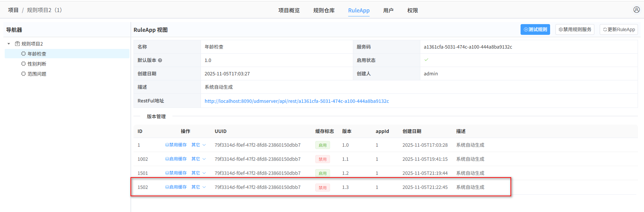
Task: Open the 其它 dropdown for ID 1502
Action: click(198, 187)
